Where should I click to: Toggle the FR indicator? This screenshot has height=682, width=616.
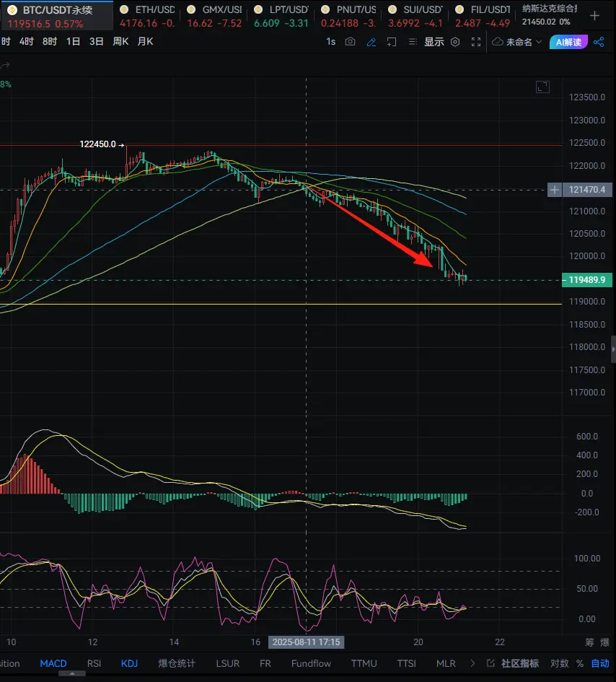(265, 663)
